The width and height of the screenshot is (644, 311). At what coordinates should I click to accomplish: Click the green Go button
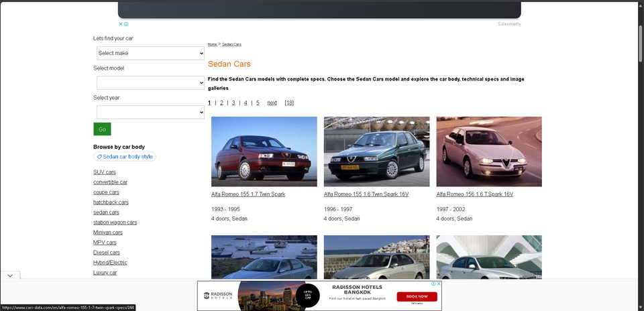(102, 129)
